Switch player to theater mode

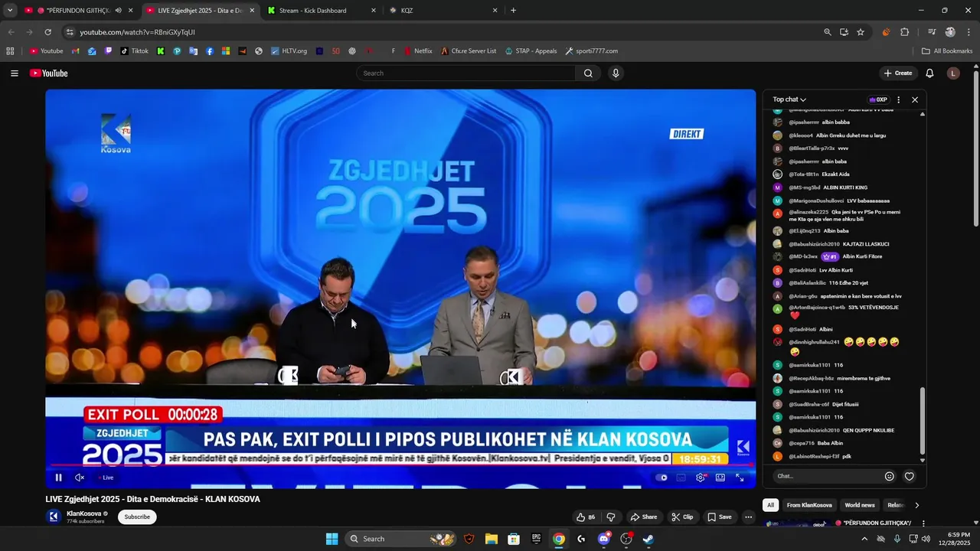pyautogui.click(x=720, y=478)
